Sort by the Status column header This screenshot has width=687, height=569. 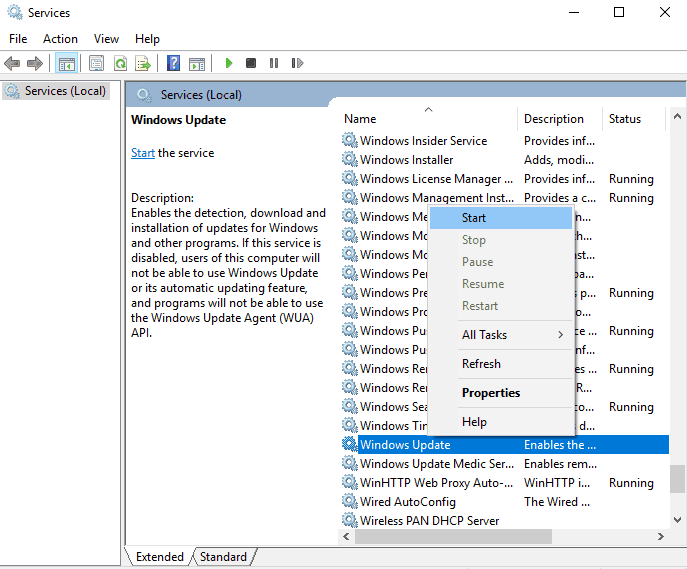[x=634, y=119]
